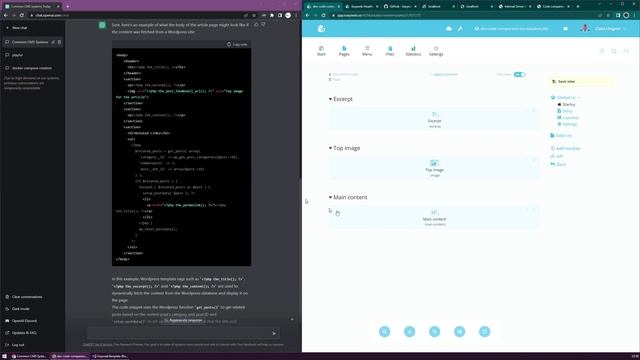640x360 pixels.
Task: Toggle the preview switch above Save view
Action: point(519,74)
